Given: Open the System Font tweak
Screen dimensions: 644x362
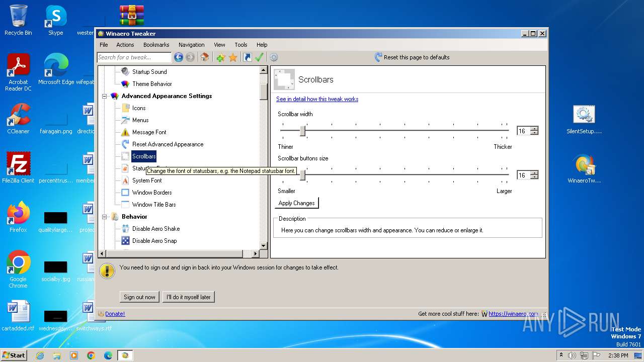Looking at the screenshot, I should (147, 180).
